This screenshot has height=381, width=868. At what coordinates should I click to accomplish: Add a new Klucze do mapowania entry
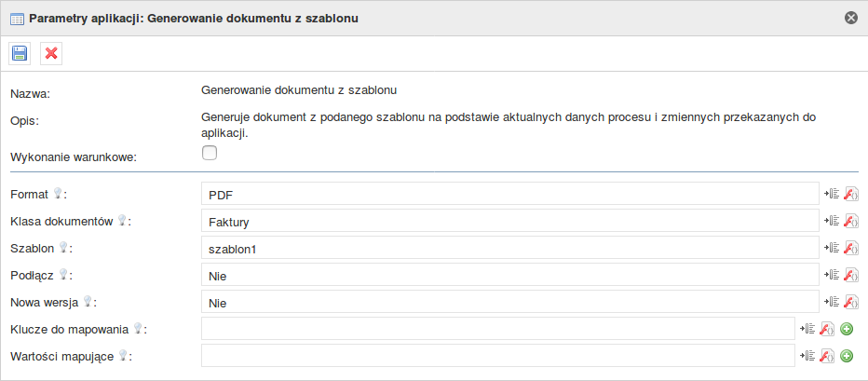click(x=847, y=329)
